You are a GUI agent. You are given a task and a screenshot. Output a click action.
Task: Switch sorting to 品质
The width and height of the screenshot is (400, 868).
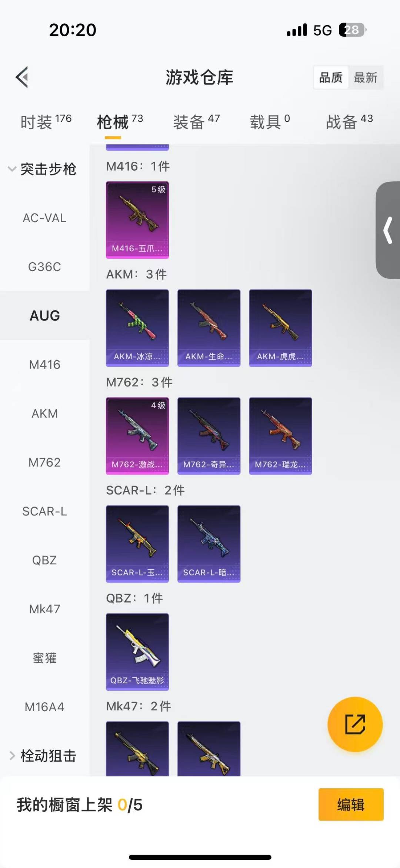point(331,77)
